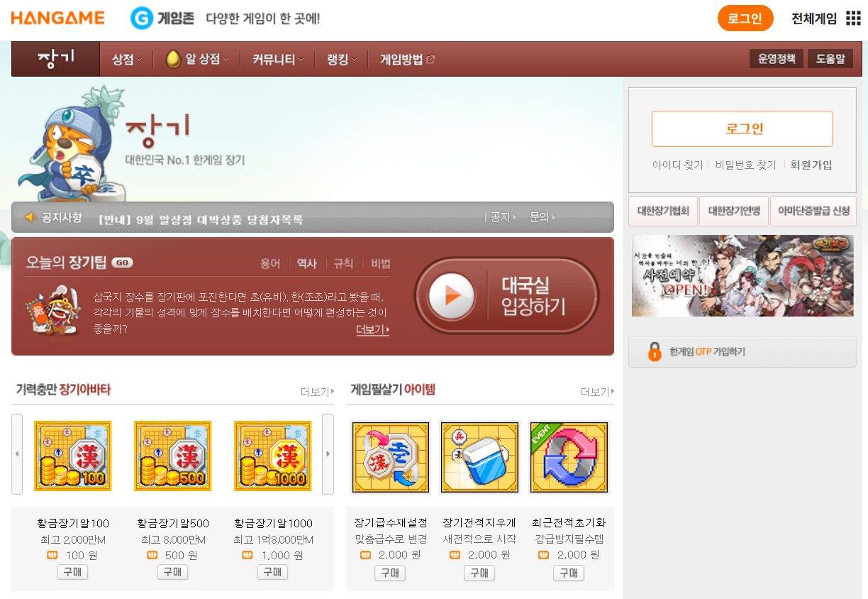The height and width of the screenshot is (599, 868).
Task: Open 게임방법 external link
Action: (408, 60)
